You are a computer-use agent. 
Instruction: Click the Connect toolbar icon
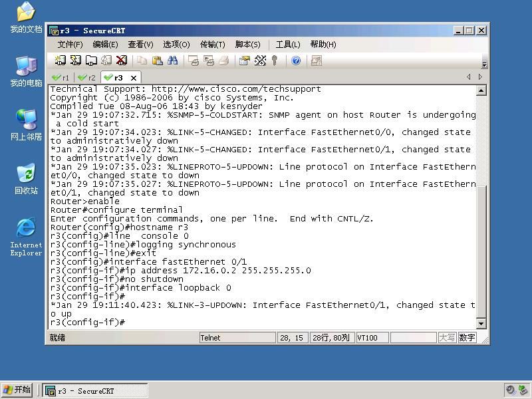(x=60, y=61)
